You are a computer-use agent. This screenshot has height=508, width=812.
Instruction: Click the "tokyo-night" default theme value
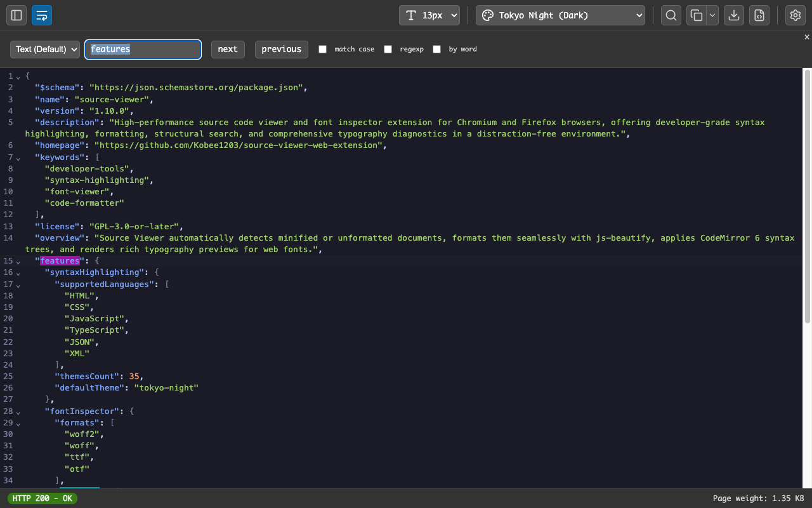166,388
